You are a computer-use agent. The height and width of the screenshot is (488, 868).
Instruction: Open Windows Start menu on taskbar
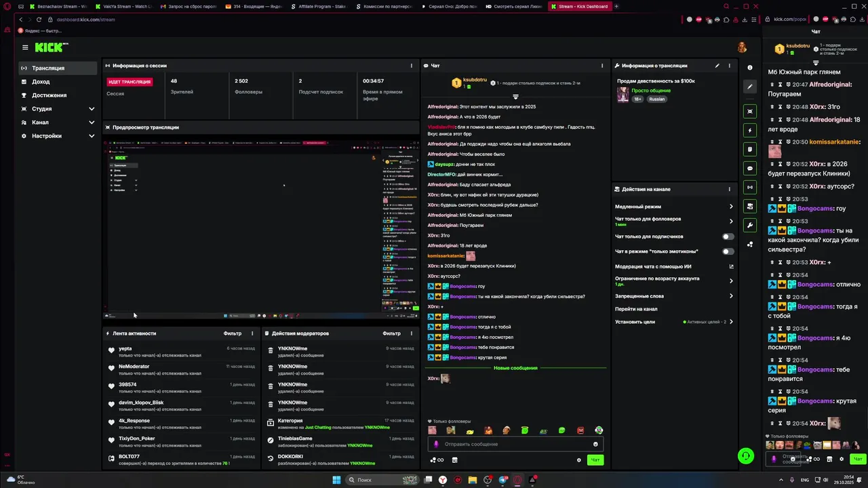point(336,480)
